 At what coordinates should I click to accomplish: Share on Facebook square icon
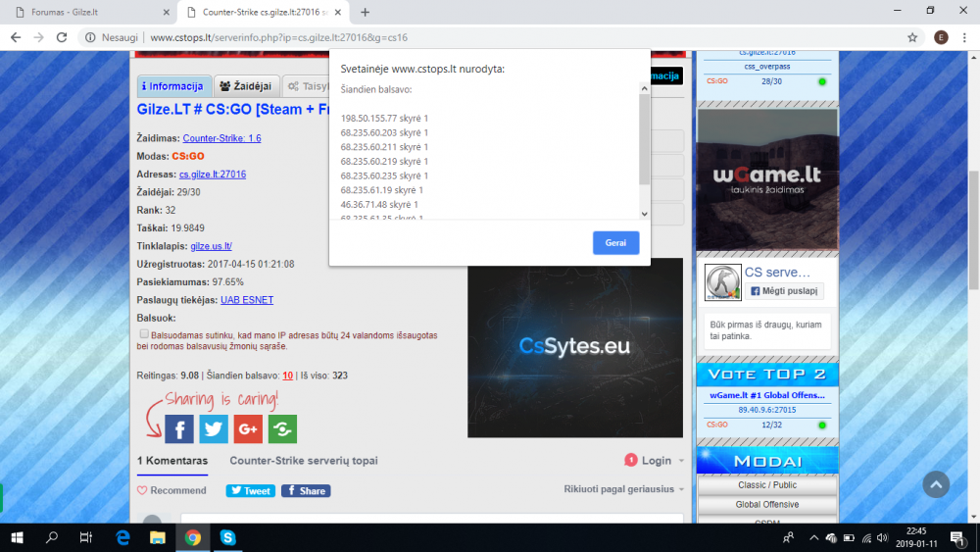[179, 428]
